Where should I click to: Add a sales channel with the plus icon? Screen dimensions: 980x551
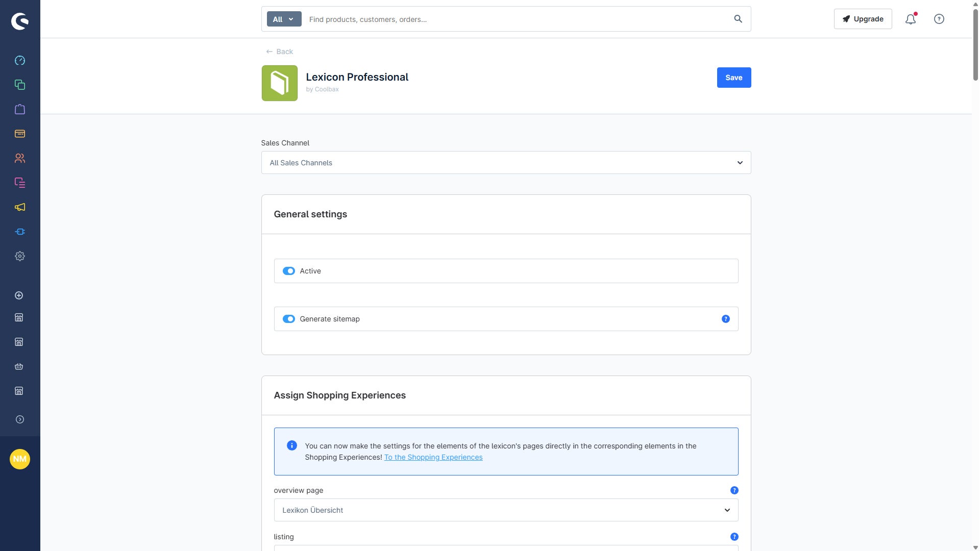19,295
